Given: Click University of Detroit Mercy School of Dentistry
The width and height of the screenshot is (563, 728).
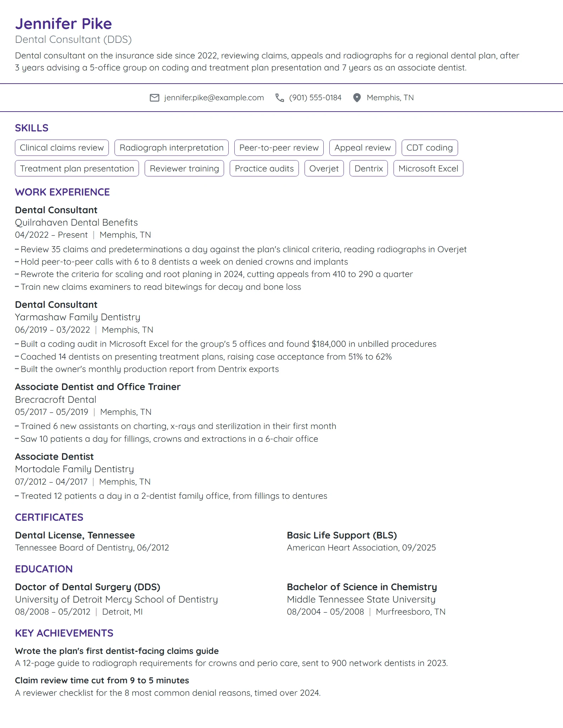Looking at the screenshot, I should tap(116, 599).
